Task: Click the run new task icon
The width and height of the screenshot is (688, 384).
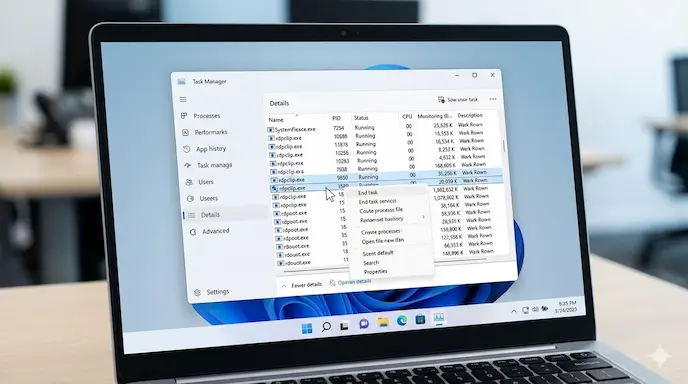Action: [441, 100]
